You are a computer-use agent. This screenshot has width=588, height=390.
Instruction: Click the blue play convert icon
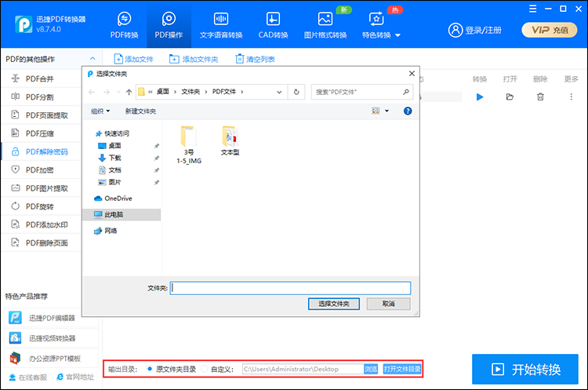click(x=480, y=97)
